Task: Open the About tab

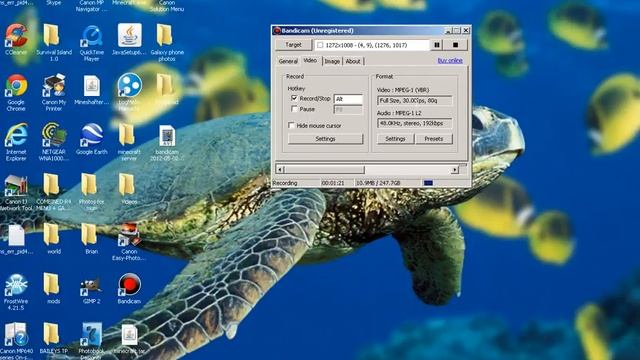Action: tap(353, 61)
